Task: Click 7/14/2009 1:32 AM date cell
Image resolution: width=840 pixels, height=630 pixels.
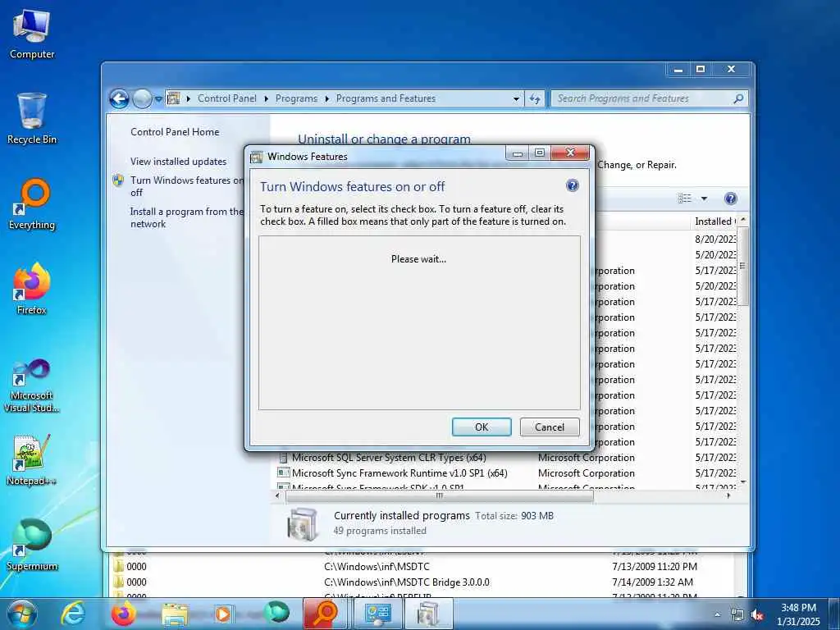Action: [x=652, y=582]
